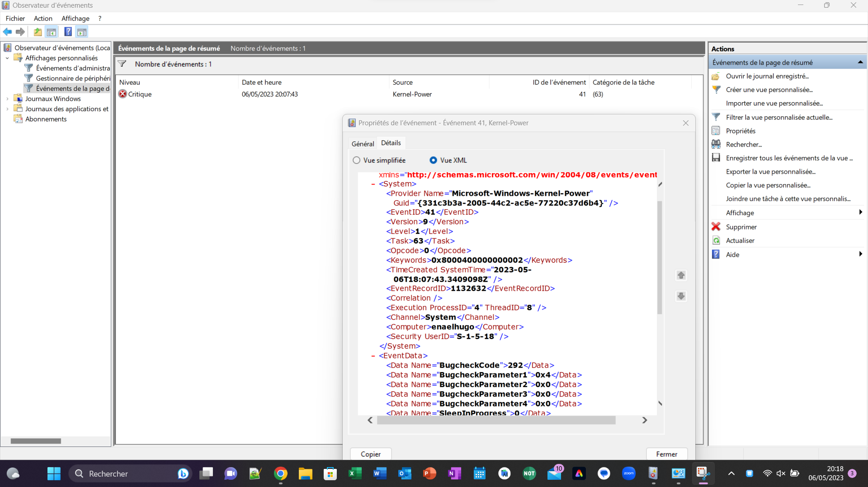Select the Vue simplifiée radio button

point(357,160)
